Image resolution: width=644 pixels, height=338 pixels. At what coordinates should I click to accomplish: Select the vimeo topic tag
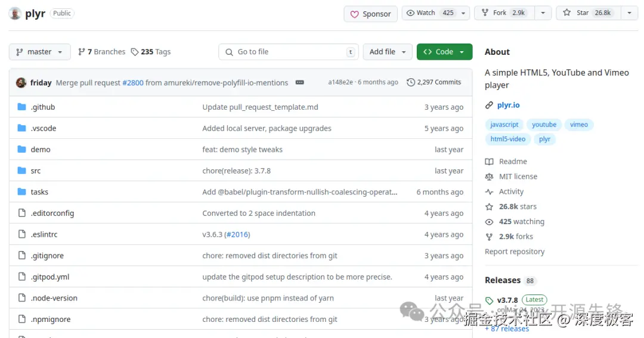pyautogui.click(x=578, y=125)
